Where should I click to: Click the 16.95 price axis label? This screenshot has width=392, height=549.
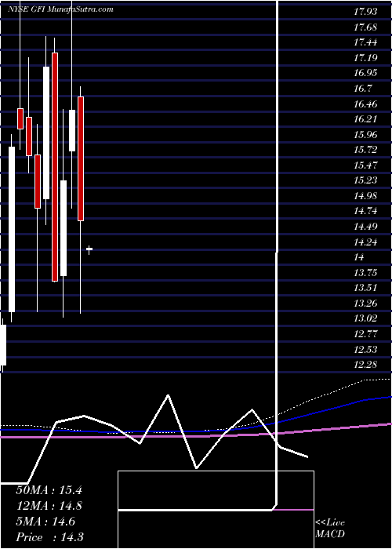point(366,73)
